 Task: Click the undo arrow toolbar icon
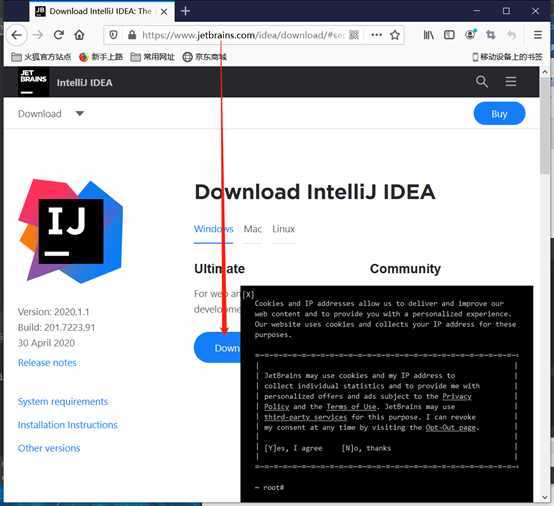pyautogui.click(x=511, y=35)
